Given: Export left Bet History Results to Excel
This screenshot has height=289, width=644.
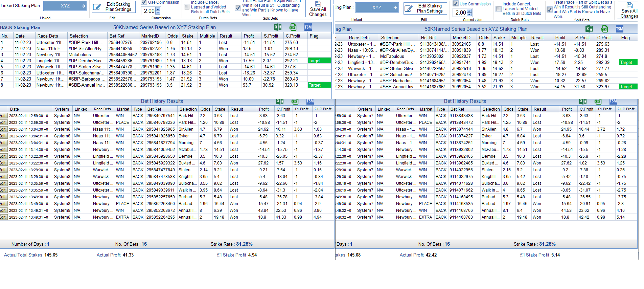Looking at the screenshot, I should point(280,101).
